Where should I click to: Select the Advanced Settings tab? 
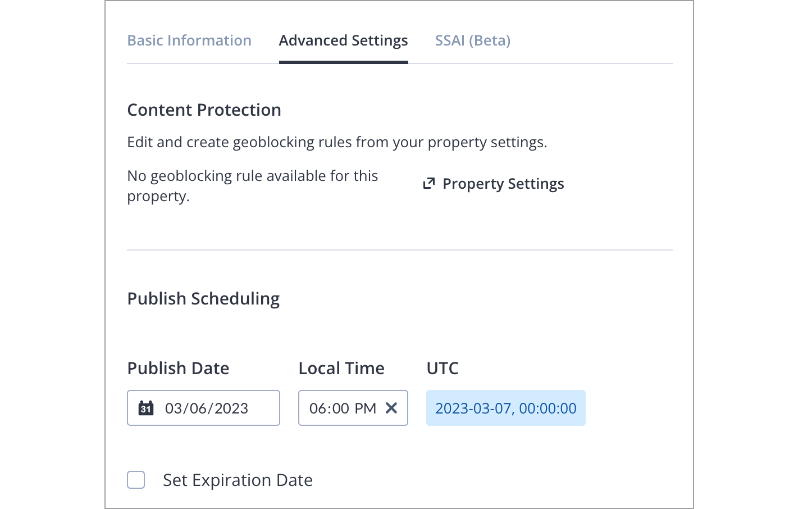pos(343,40)
